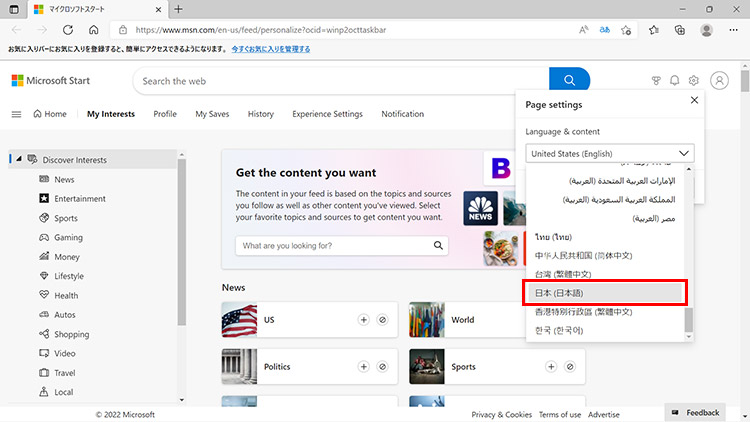Open the notifications bell icon
This screenshot has width=750, height=422.
click(674, 81)
